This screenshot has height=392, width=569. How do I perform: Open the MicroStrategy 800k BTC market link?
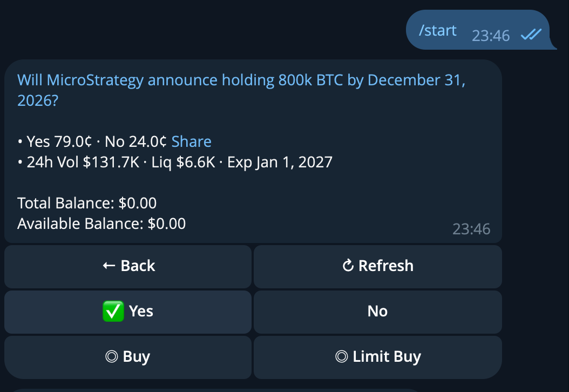(x=241, y=80)
